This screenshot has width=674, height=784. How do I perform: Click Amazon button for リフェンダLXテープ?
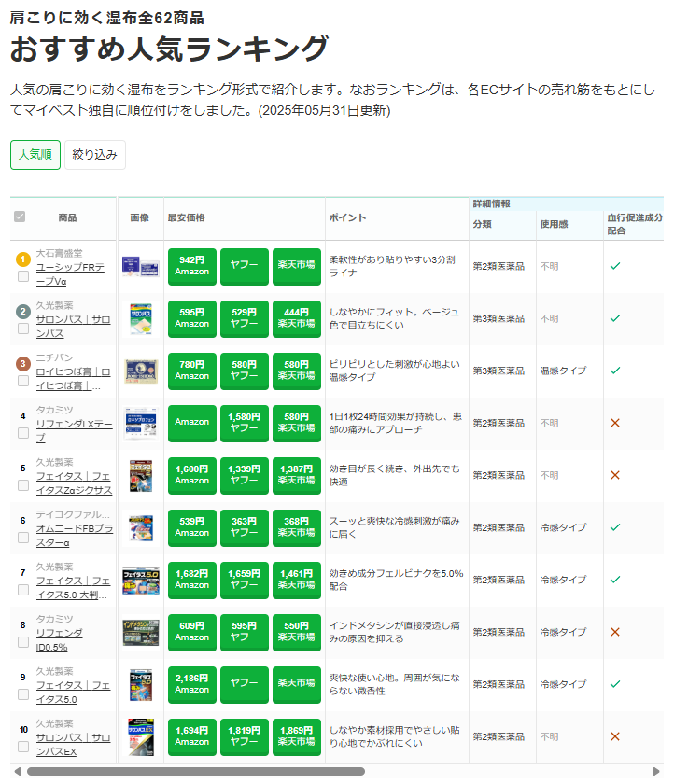tap(192, 424)
